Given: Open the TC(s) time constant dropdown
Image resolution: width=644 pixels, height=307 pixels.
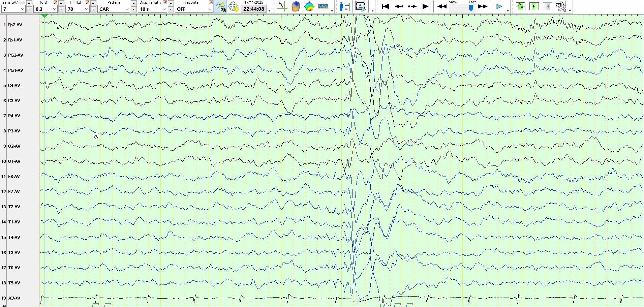Looking at the screenshot, I should pyautogui.click(x=45, y=9).
